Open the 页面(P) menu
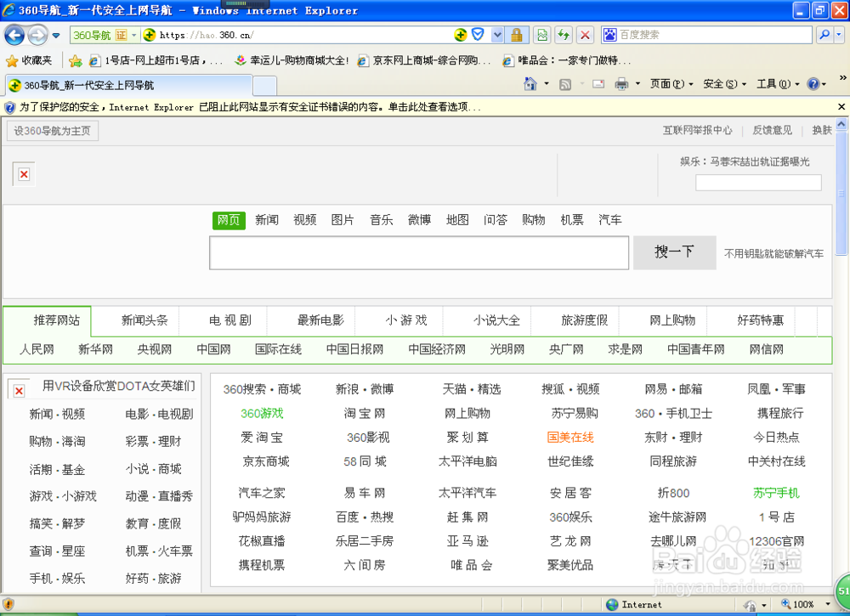This screenshot has height=616, width=850. [x=671, y=84]
